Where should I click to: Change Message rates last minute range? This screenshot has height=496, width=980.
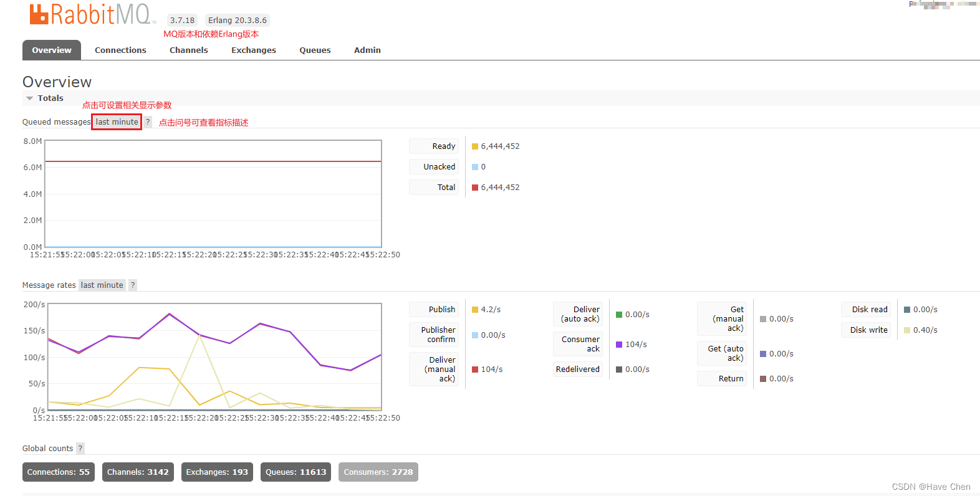click(102, 285)
